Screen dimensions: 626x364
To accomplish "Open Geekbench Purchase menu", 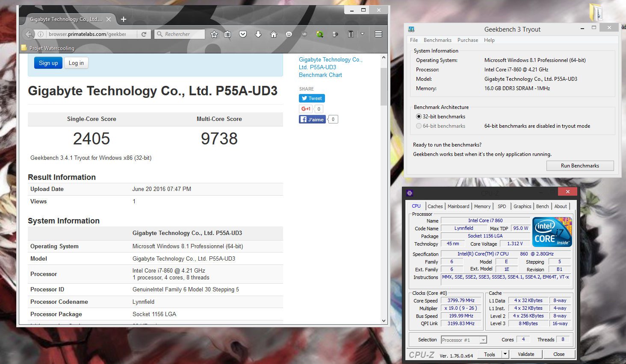I will tap(468, 40).
